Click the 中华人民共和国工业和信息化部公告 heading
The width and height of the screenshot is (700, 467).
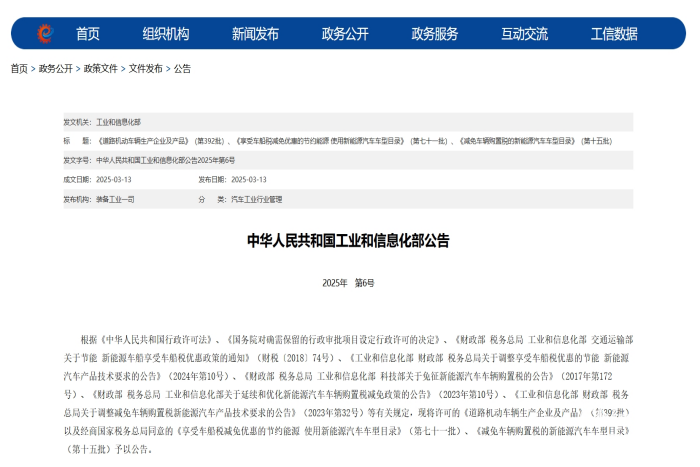point(349,241)
